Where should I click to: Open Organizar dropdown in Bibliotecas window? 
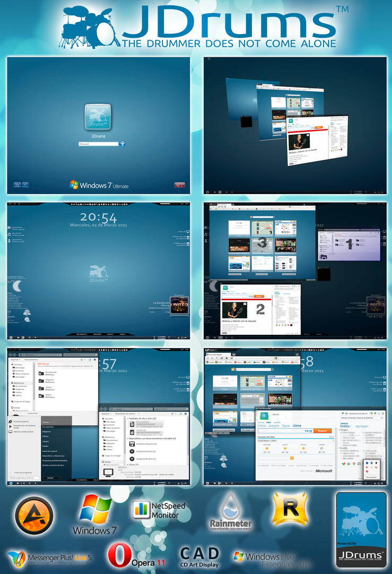click(15, 360)
